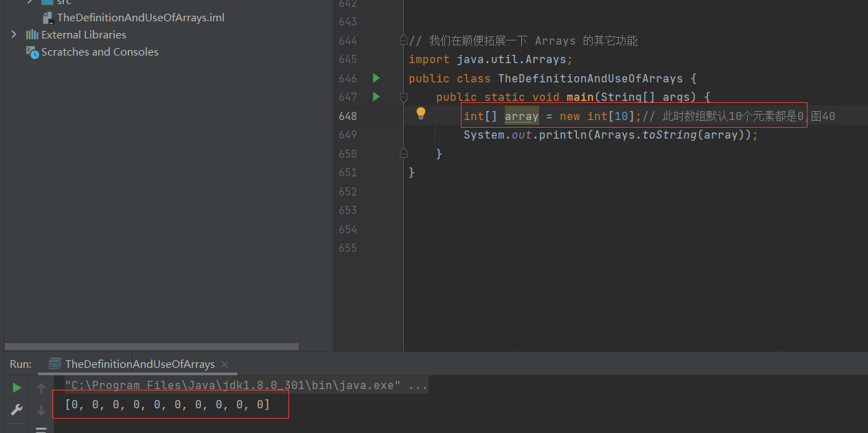The height and width of the screenshot is (433, 868).
Task: Close the TheDefinitionAndUseOfArrays run tab
Action: click(225, 364)
